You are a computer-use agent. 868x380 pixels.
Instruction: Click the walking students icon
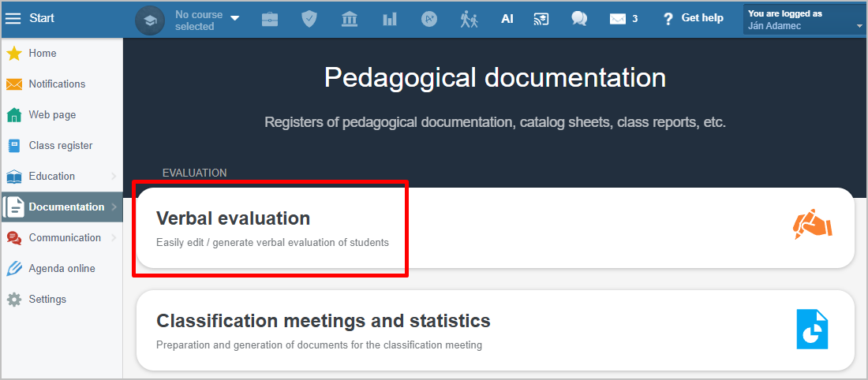469,19
